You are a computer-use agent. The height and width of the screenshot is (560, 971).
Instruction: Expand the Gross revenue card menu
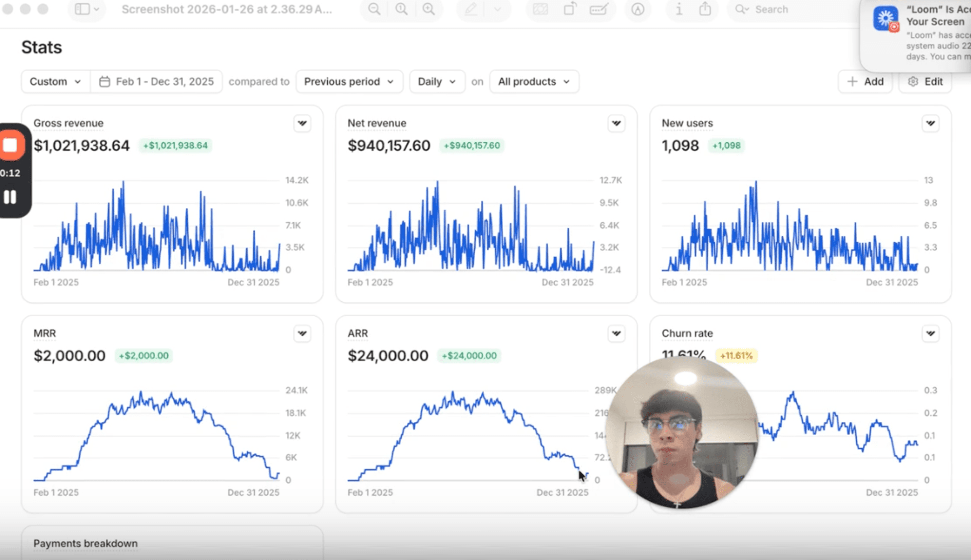tap(302, 123)
